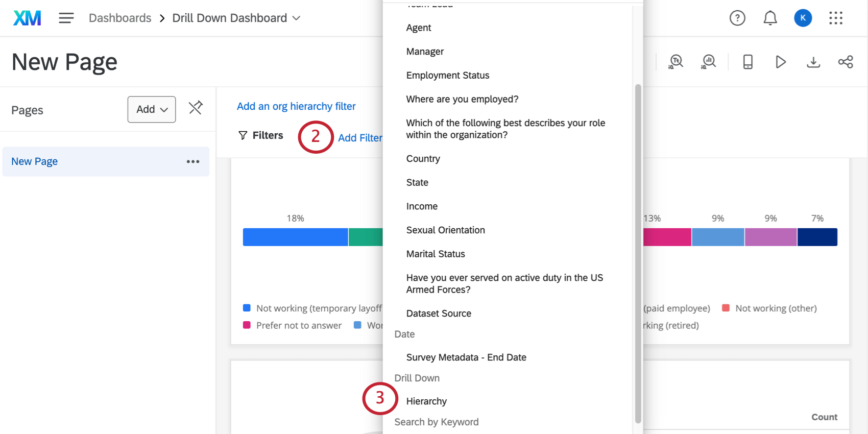Screen dimensions: 868x434
Task: Select Hierarchy under Drill Down
Action: pos(426,401)
